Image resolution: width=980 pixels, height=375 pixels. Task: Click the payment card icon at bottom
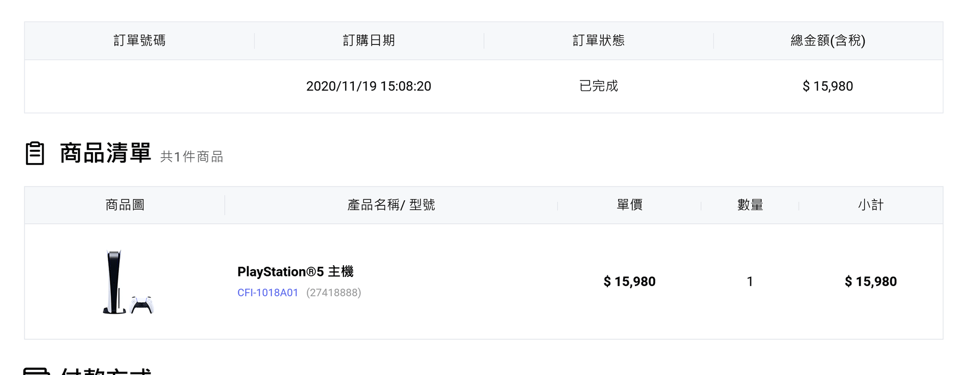36,371
